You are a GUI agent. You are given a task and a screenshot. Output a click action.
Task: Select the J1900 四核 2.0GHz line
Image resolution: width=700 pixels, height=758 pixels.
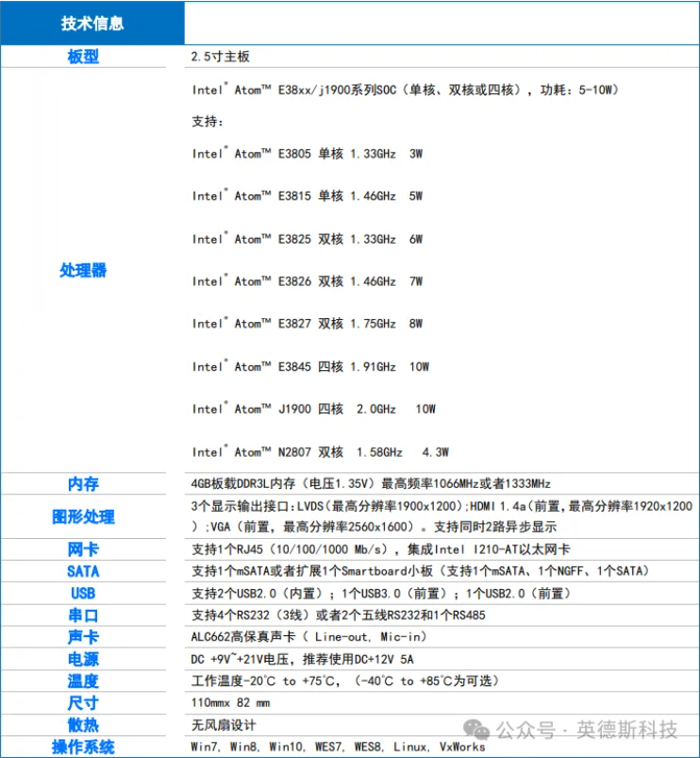(314, 409)
